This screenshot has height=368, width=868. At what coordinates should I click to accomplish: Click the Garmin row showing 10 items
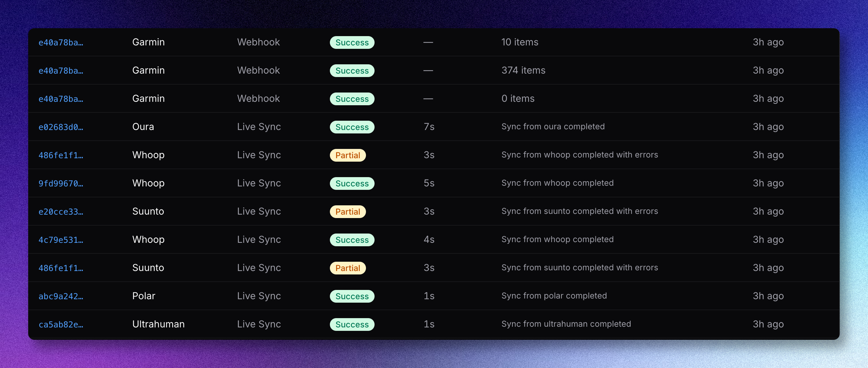pos(434,42)
